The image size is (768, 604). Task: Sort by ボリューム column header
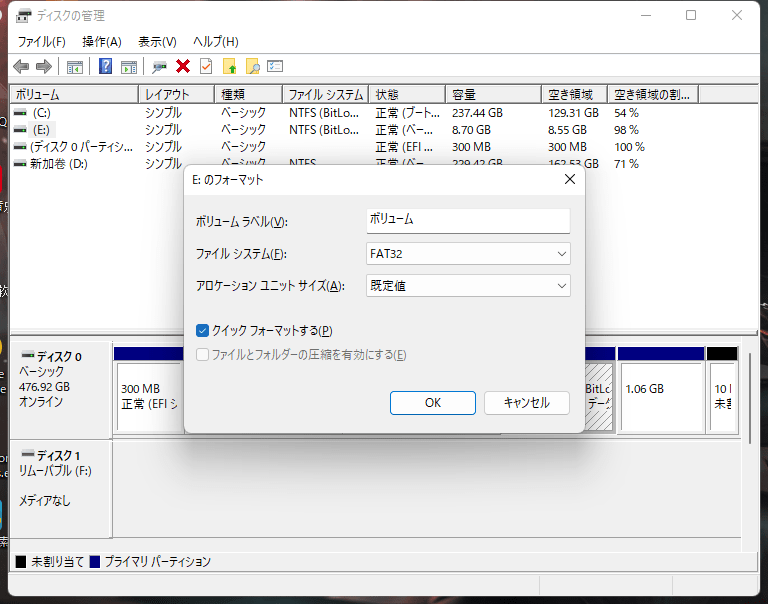pos(74,94)
